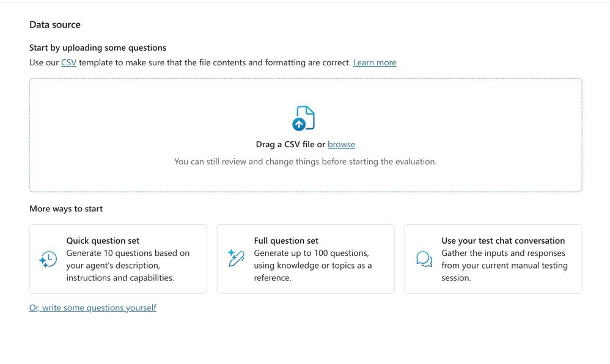Viewport: 610px width, 364px height.
Task: Click Use your test chat conversation title
Action: [x=503, y=241]
